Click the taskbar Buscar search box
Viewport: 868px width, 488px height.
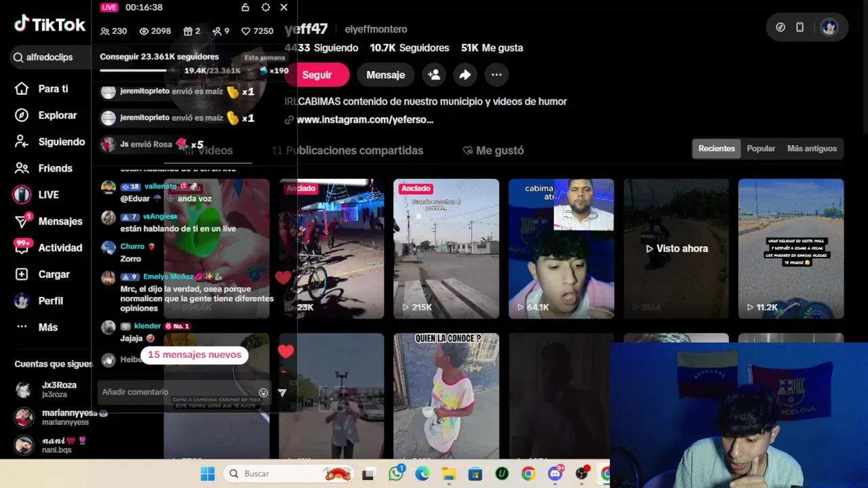[290, 474]
